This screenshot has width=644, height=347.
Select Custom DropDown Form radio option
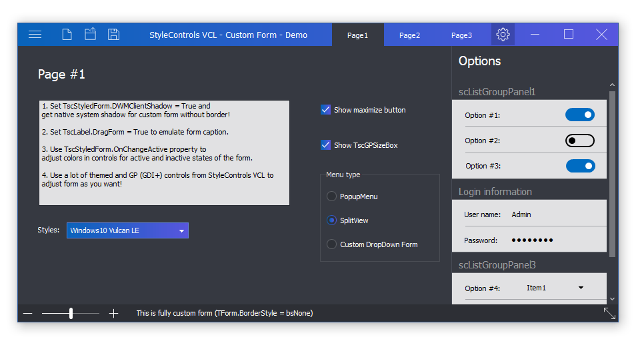(331, 244)
